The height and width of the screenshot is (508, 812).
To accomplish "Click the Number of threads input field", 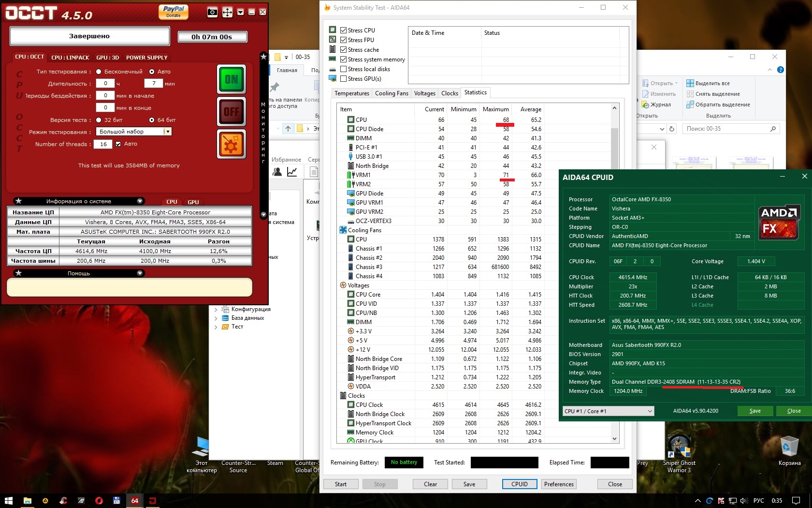I will 103,144.
